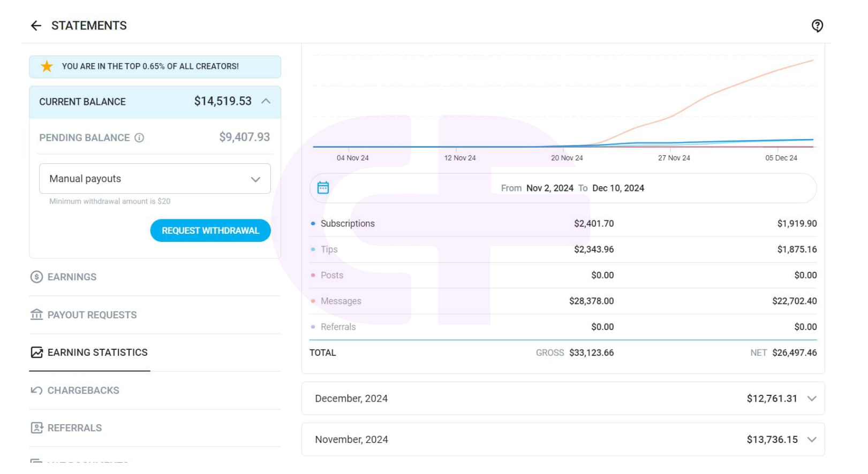
Task: Expand the November, 2024 statement
Action: pyautogui.click(x=563, y=439)
